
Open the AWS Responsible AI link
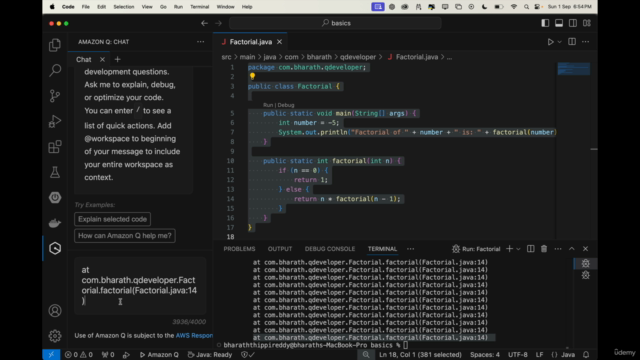click(194, 336)
